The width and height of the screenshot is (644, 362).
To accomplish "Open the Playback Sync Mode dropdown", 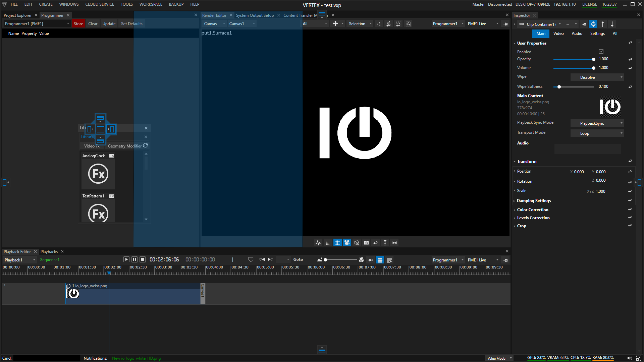I will (597, 123).
